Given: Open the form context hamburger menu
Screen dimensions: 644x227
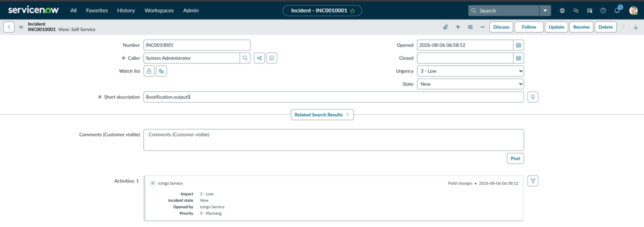Looking at the screenshot, I should [21, 27].
